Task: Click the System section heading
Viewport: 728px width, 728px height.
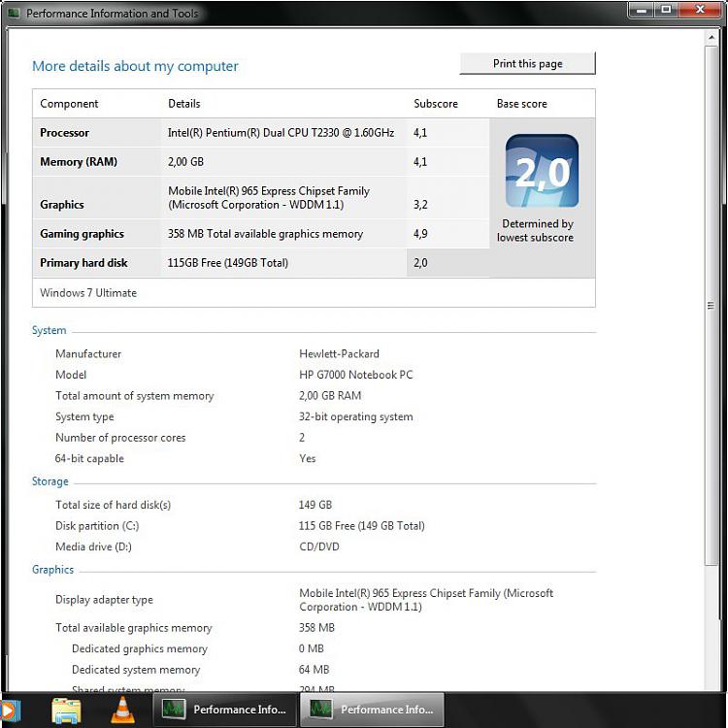Action: click(x=49, y=330)
